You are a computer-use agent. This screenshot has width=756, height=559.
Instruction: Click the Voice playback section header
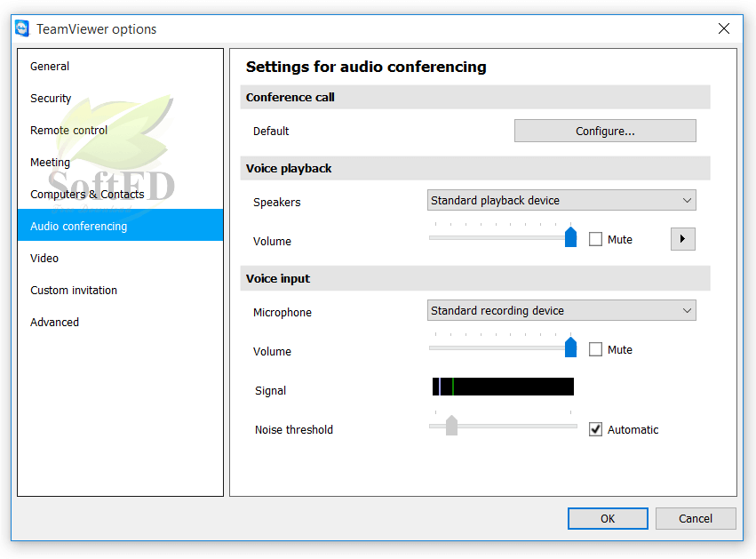pyautogui.click(x=475, y=168)
